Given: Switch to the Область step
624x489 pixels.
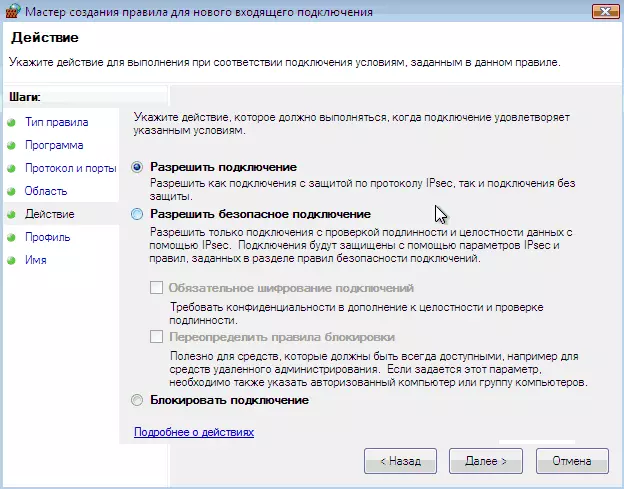Looking at the screenshot, I should tap(46, 191).
